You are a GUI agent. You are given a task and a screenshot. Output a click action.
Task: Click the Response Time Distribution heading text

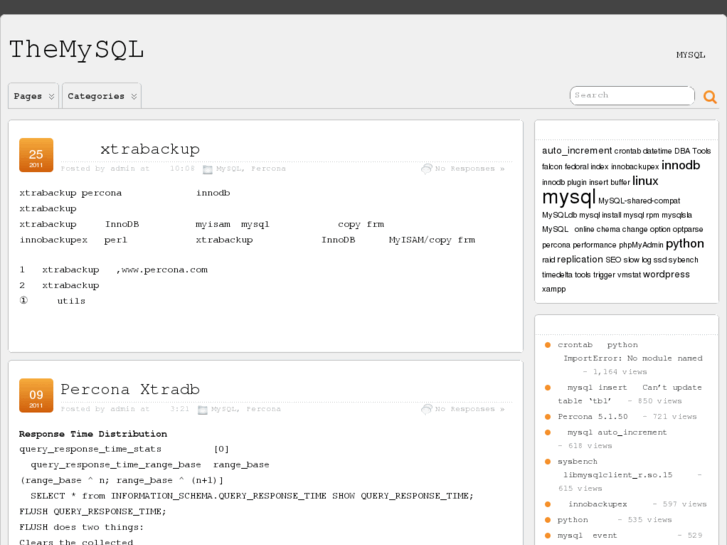click(x=93, y=434)
